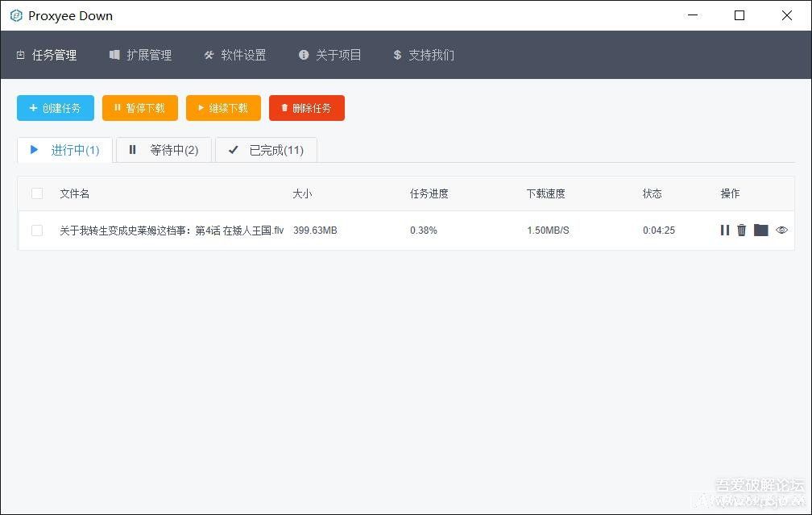Screen dimensions: 812x515
Task: Check the select-all checkbox in the header
Action: pos(37,193)
